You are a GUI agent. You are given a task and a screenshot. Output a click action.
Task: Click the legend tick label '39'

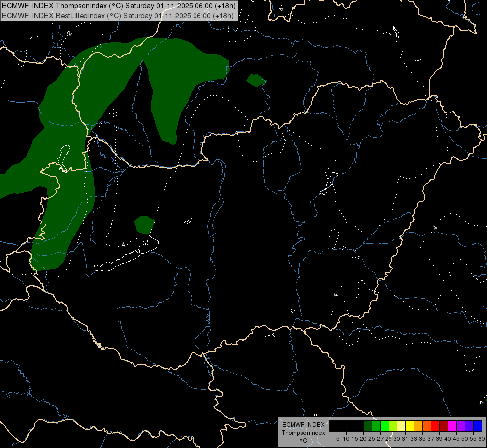point(439,439)
